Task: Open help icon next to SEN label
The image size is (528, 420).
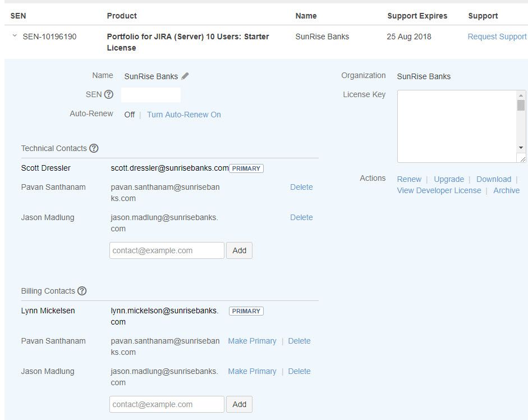Action: [108, 94]
